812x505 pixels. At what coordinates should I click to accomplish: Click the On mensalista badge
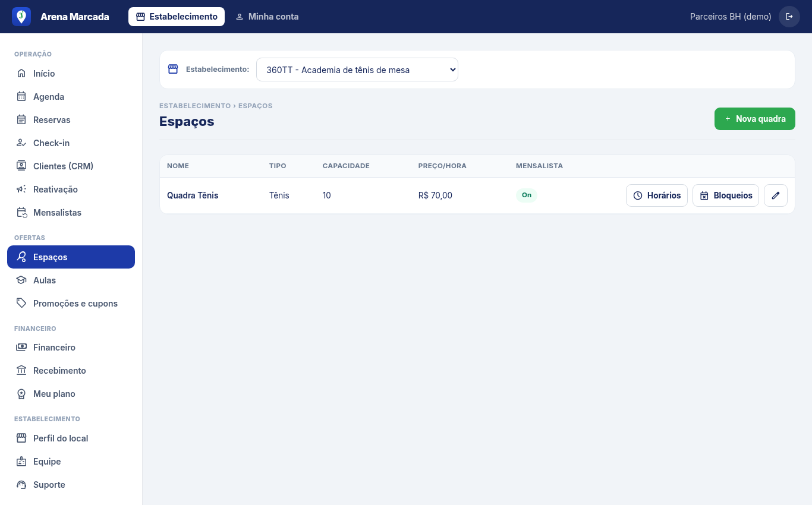[527, 195]
